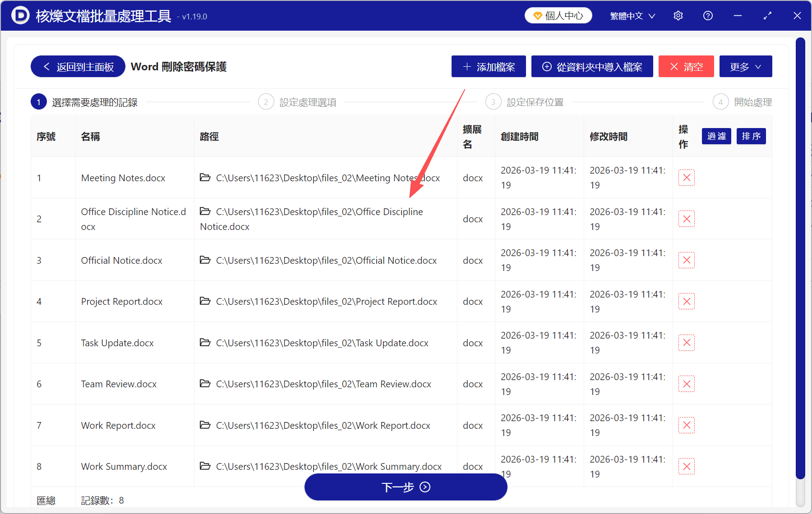Click the app logo icon in title bar

pos(19,15)
